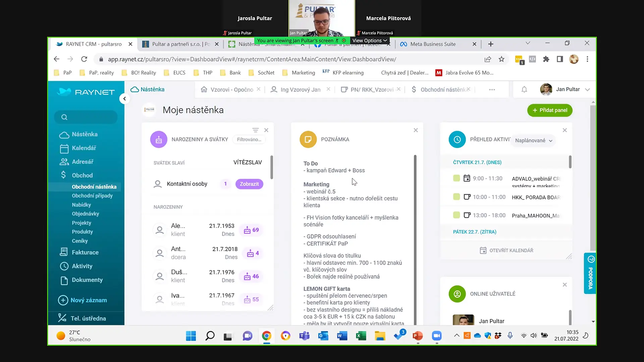Click green status square of ADVALO webinar
The height and width of the screenshot is (362, 644).
(x=456, y=178)
